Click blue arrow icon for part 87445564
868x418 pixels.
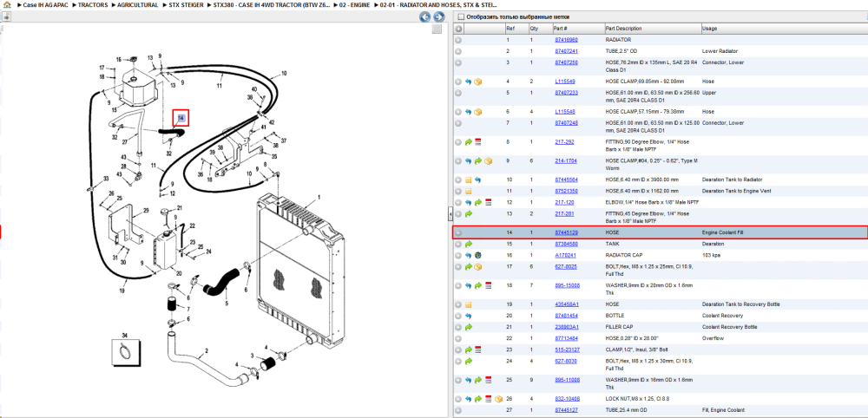click(x=477, y=180)
